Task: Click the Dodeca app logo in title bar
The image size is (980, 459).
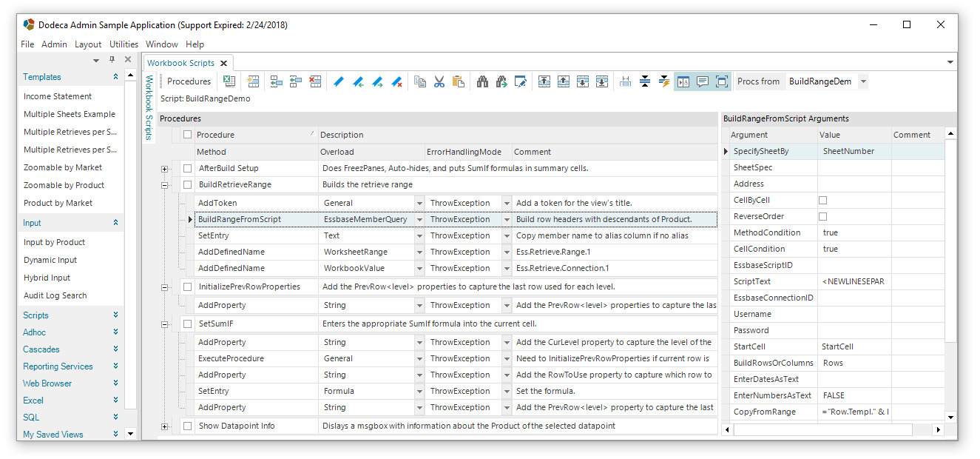Action: (29, 24)
